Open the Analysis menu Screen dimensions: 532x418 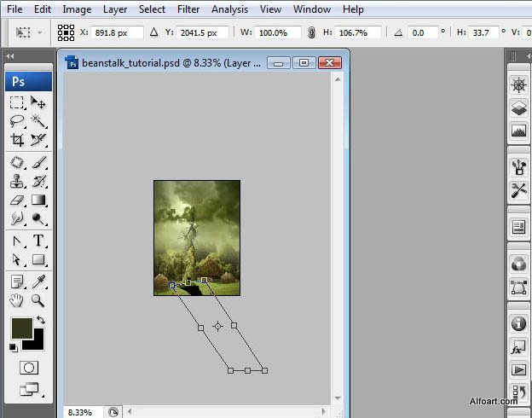tap(229, 9)
